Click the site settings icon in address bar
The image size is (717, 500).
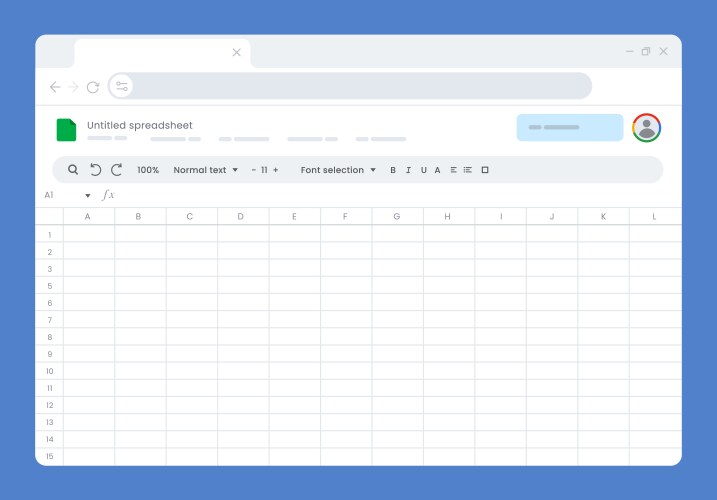point(122,87)
